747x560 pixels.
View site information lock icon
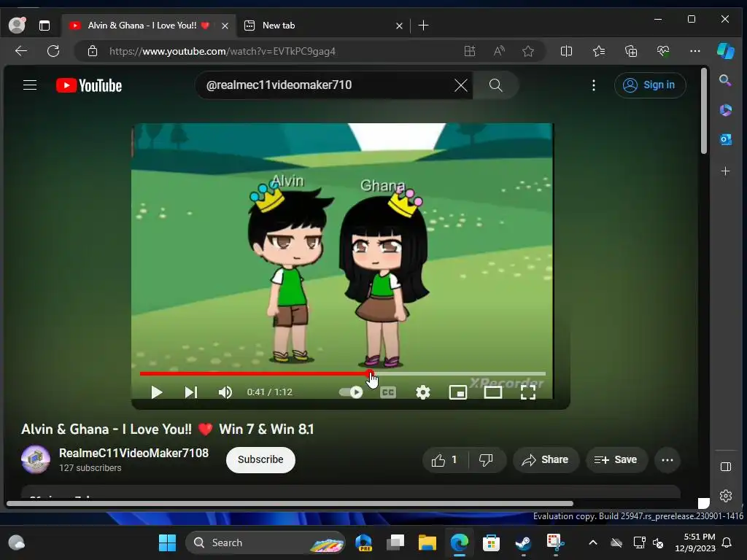point(93,51)
